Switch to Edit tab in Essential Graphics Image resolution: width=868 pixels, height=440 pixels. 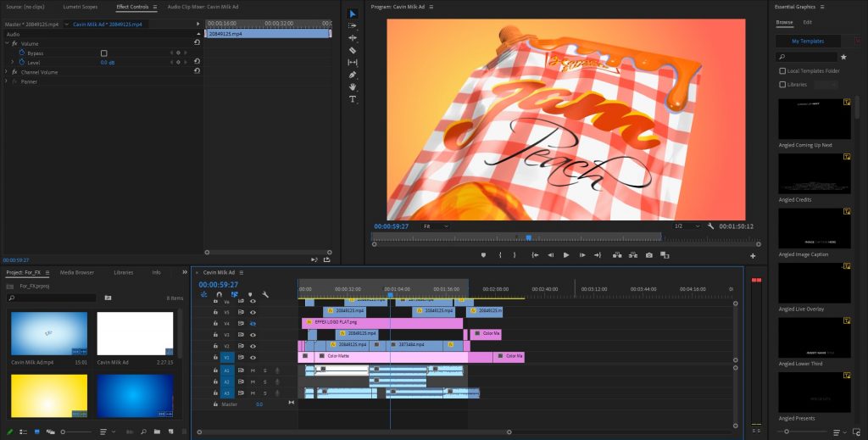[x=807, y=23]
